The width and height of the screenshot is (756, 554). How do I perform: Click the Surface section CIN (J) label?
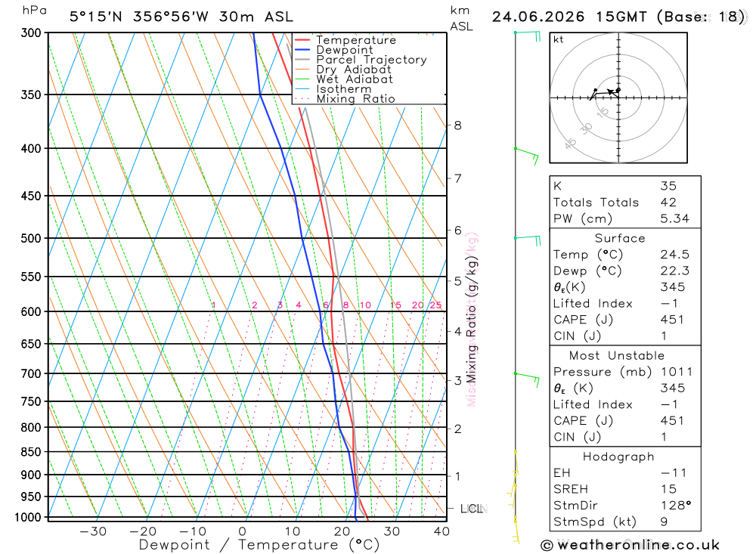577,336
